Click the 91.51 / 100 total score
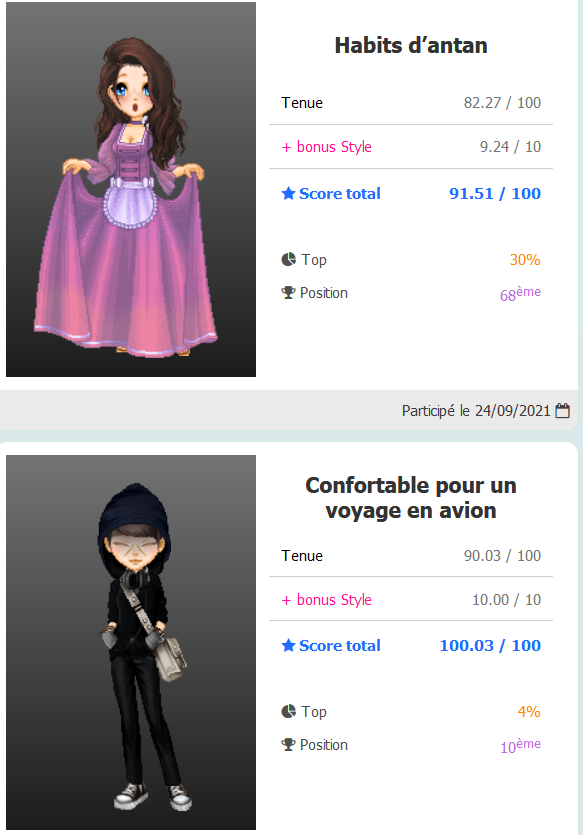The width and height of the screenshot is (583, 835). pos(495,193)
